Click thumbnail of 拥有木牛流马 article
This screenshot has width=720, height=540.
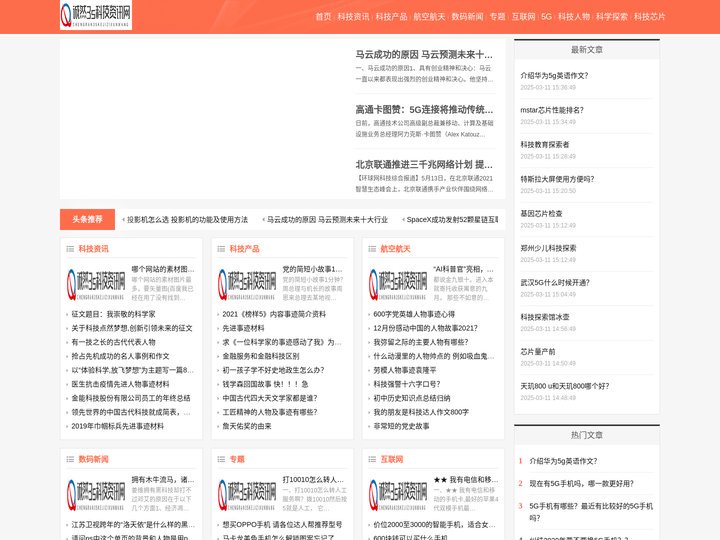96,495
